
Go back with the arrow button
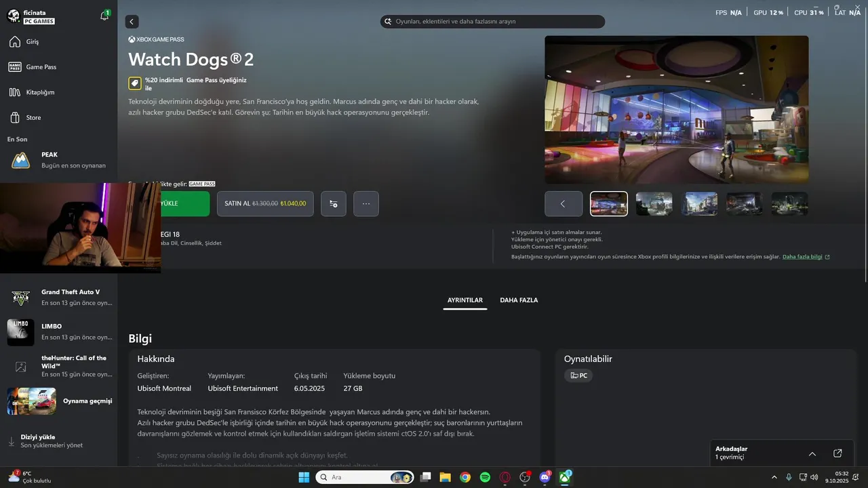pos(132,22)
